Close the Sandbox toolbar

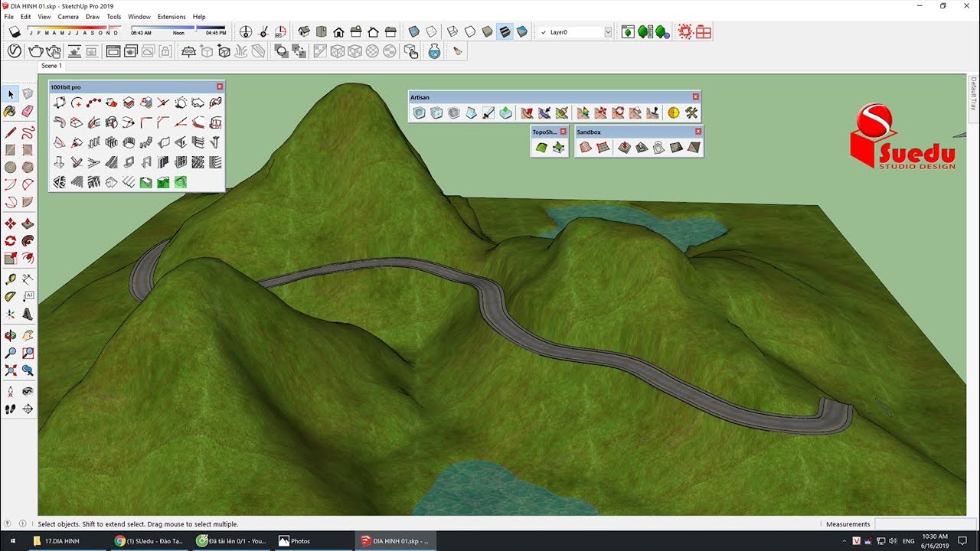(x=698, y=132)
